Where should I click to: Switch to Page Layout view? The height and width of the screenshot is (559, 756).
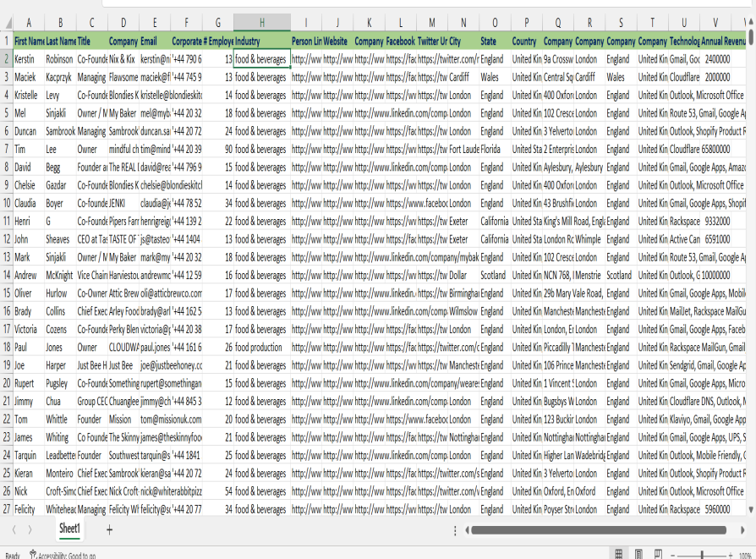pyautogui.click(x=638, y=554)
